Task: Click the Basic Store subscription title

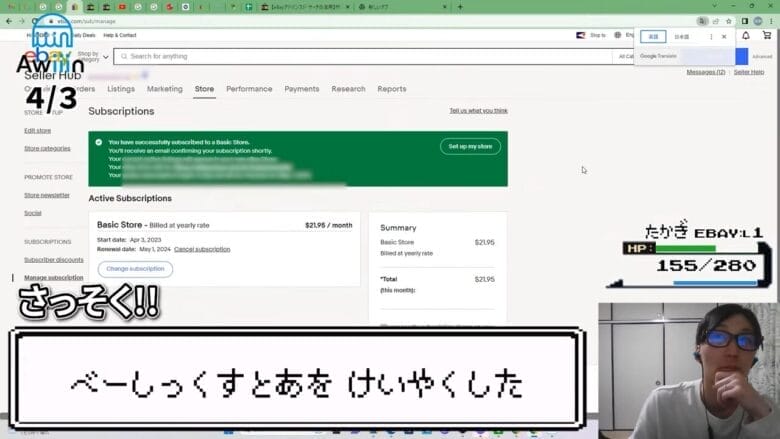Action: pyautogui.click(x=119, y=225)
